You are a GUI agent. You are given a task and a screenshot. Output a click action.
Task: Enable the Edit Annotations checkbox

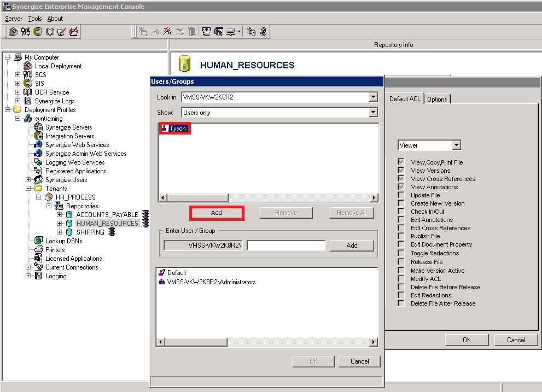pyautogui.click(x=401, y=220)
